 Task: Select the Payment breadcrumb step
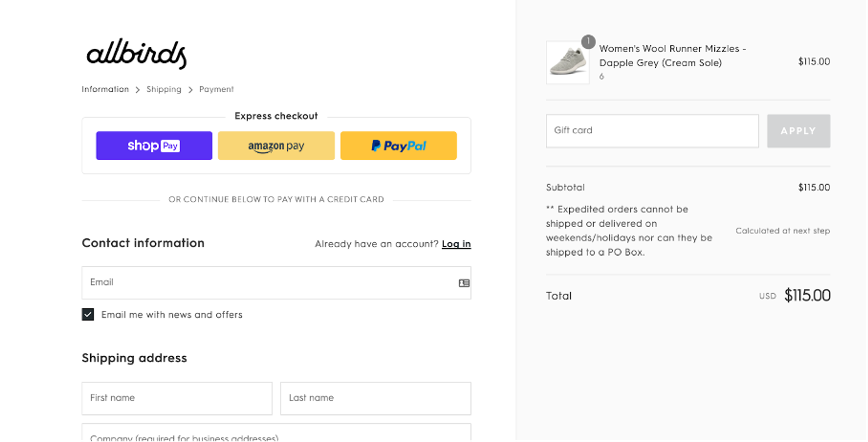[x=216, y=89]
